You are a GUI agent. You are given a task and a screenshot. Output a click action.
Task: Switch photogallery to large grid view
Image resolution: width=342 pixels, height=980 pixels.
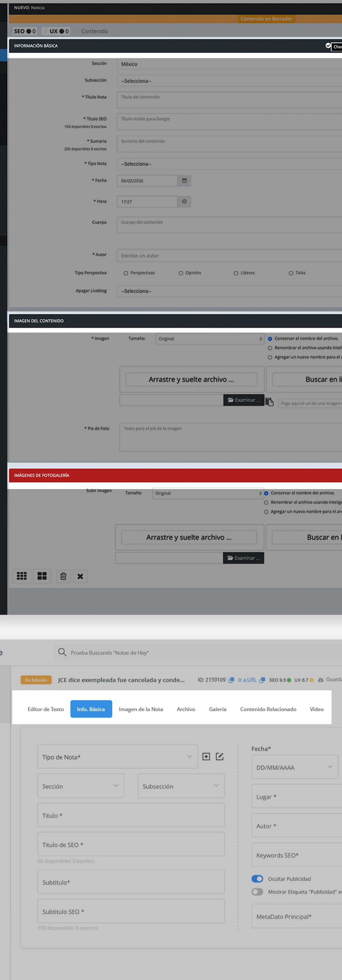point(42,576)
